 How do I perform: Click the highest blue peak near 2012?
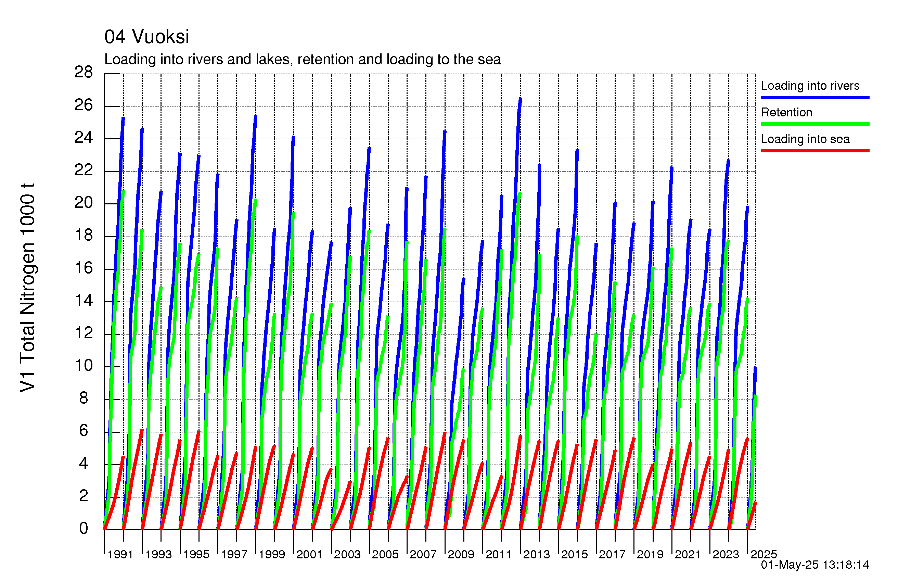click(x=520, y=99)
